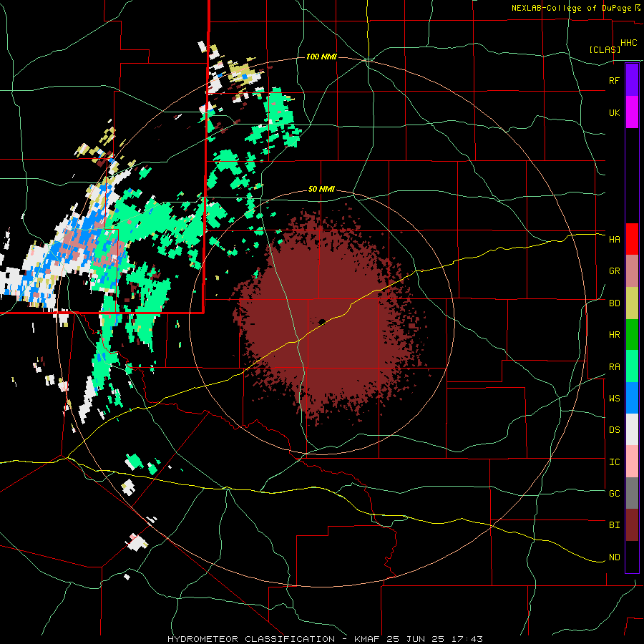Click the 'NEXLAB-College of DuPage' credit text

pyautogui.click(x=572, y=8)
